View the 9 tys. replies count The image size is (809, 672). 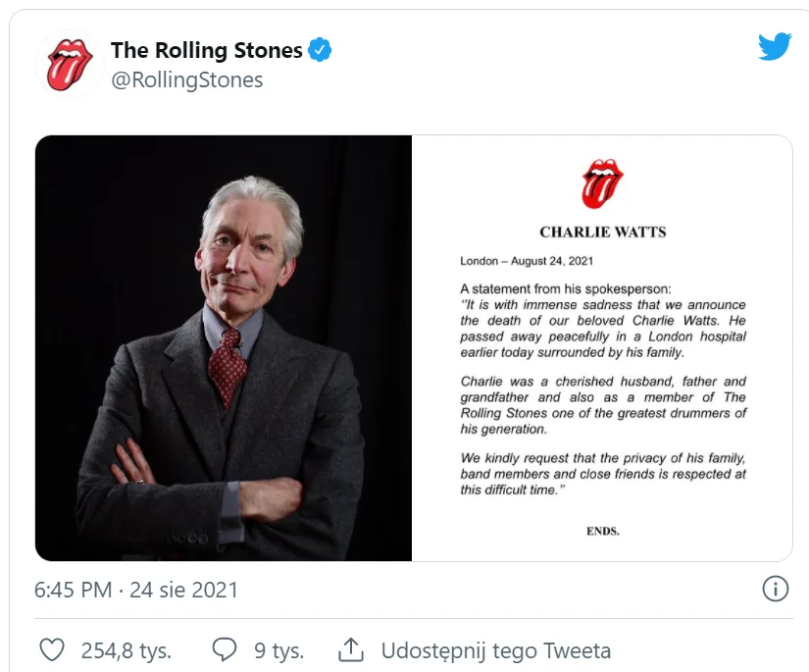coord(278,649)
